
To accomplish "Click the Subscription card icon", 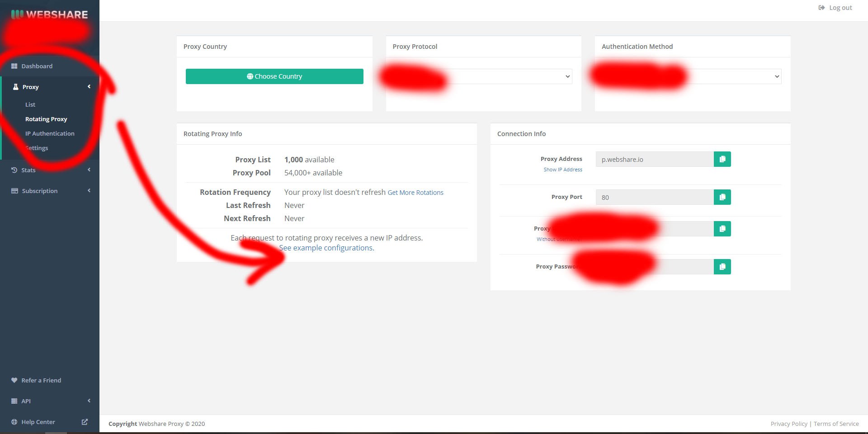I will click(14, 191).
